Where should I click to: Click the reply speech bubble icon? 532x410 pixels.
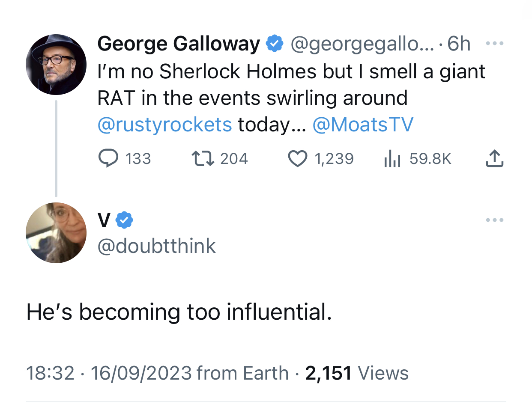click(x=108, y=158)
